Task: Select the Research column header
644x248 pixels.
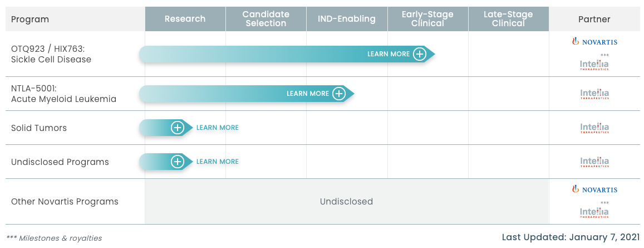Action: tap(185, 19)
